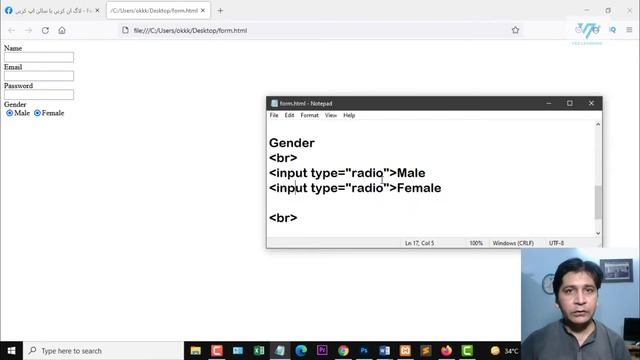
Task: Minimize the Firefox window
Action: [587, 11]
